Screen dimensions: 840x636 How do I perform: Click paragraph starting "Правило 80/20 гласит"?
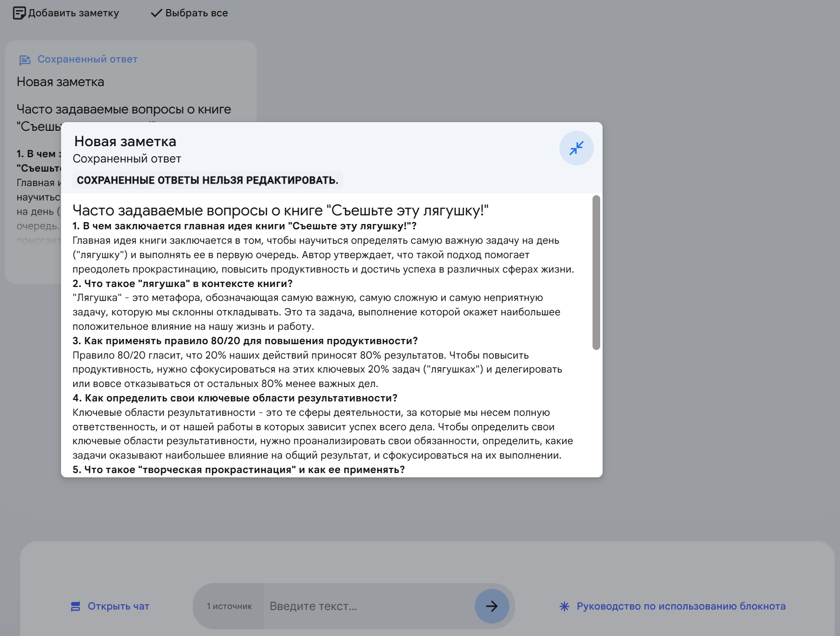317,369
